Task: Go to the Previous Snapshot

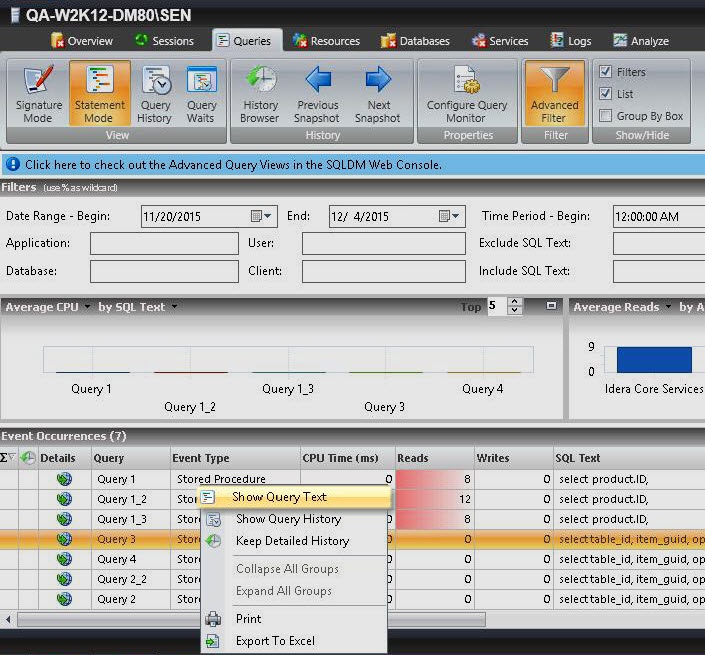Action: click(x=318, y=93)
